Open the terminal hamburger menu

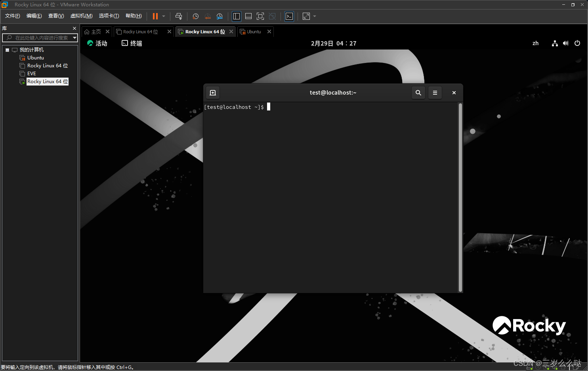point(435,93)
